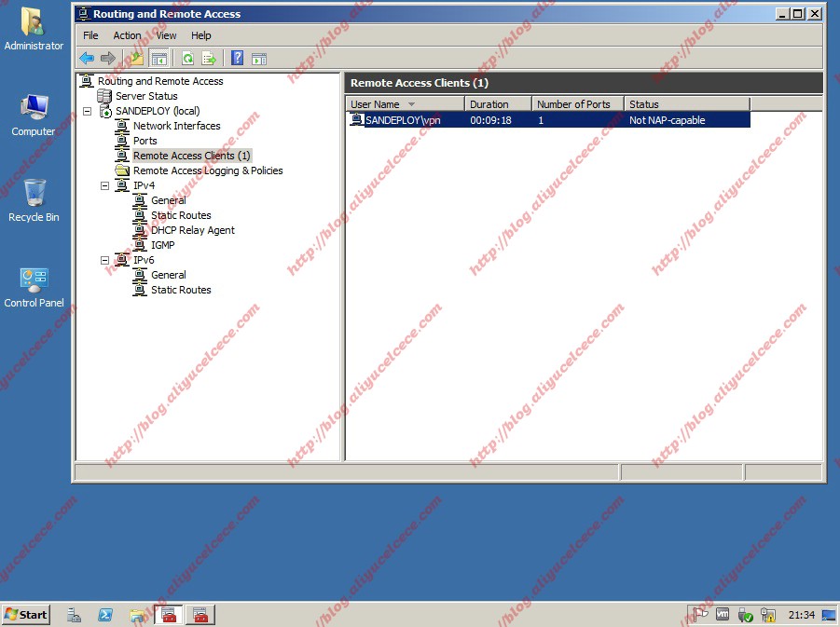Open Windows Explorer in the taskbar
This screenshot has width=840, height=627.
137,615
